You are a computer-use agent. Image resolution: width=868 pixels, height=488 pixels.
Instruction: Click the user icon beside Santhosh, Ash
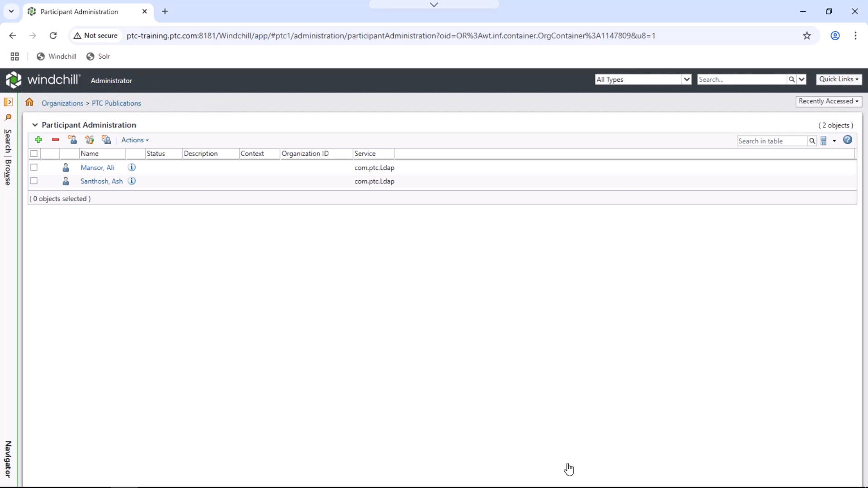(x=66, y=181)
